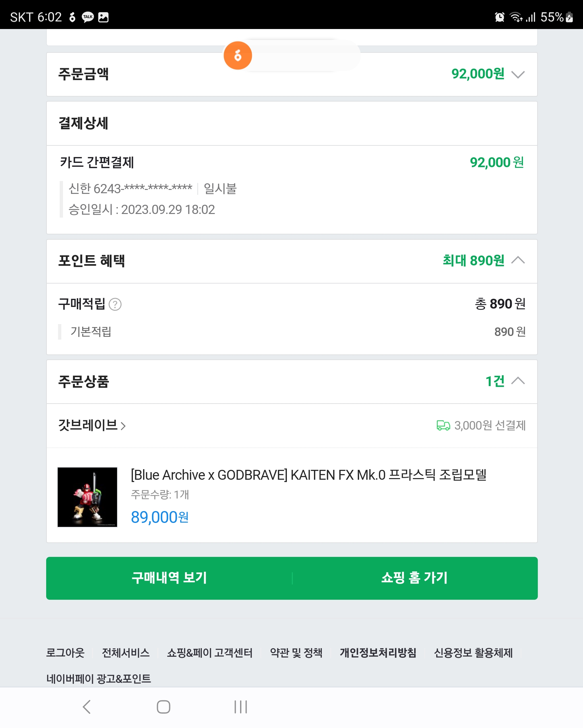The width and height of the screenshot is (583, 728).
Task: Open 전체서비스 in the footer
Action: click(126, 653)
